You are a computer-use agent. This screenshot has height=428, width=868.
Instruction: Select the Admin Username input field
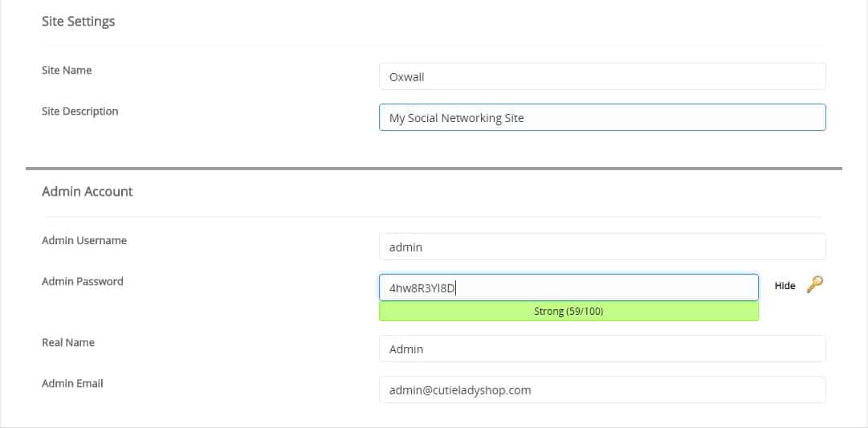click(x=602, y=247)
